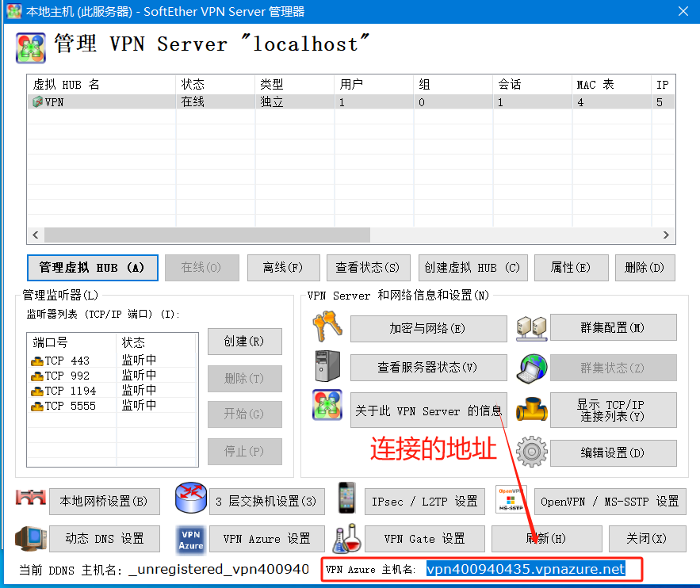Open 管理虚拟 HUB (A)
Image resolution: width=700 pixels, height=588 pixels.
pyautogui.click(x=93, y=268)
